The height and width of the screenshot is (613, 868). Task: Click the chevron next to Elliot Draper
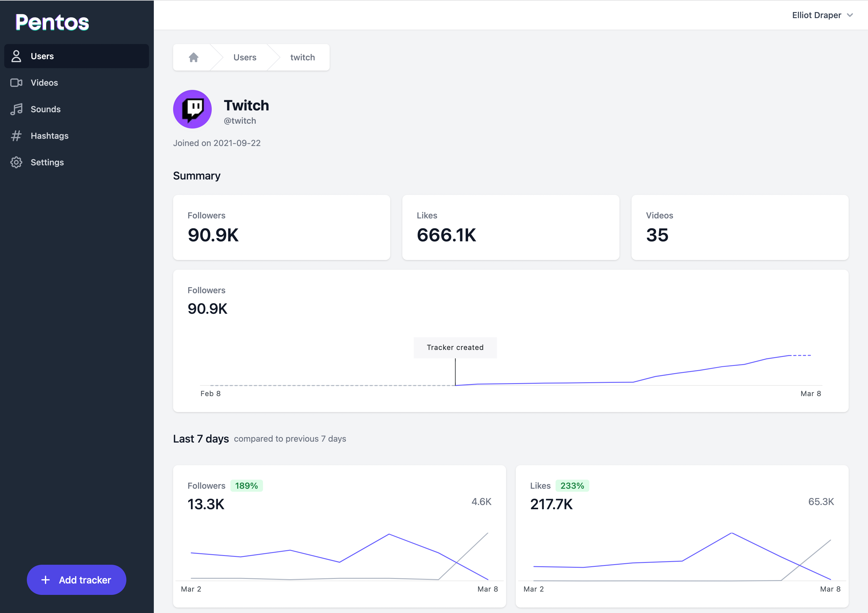pos(850,15)
